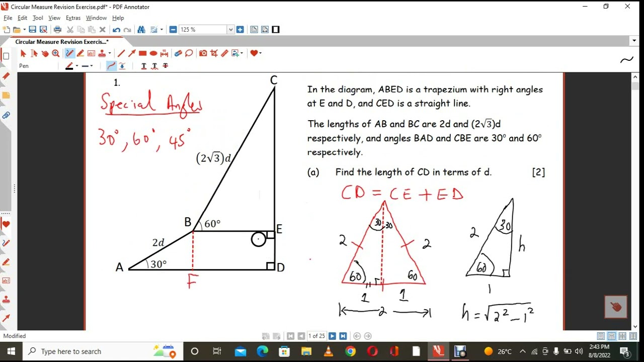Screen dimensions: 644x362
Task: Choose the Select arrow tool
Action: [23, 53]
